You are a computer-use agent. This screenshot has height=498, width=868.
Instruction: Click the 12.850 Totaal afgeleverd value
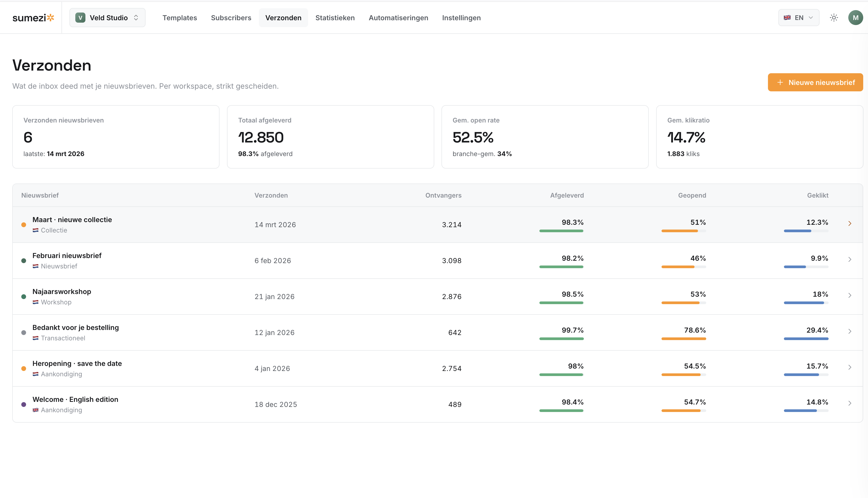(x=261, y=137)
